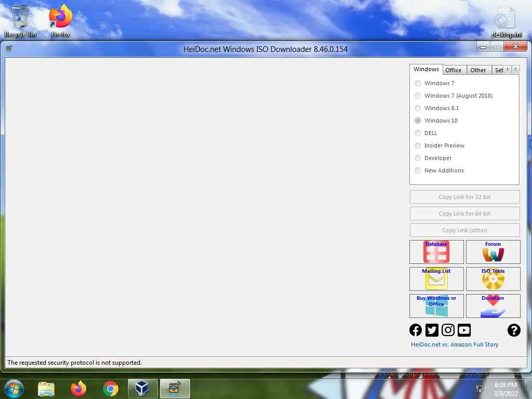Image resolution: width=532 pixels, height=399 pixels.
Task: Select Windows 7 (August 2018) option
Action: pyautogui.click(x=453, y=96)
